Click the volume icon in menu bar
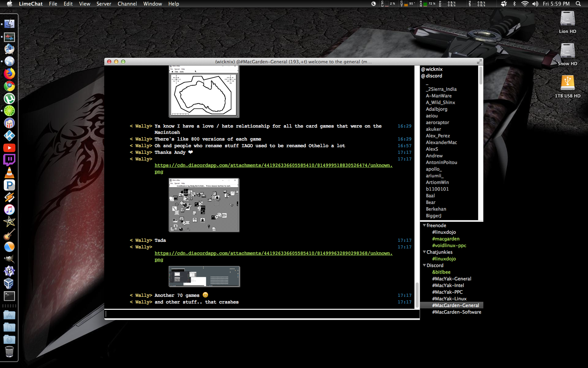Image resolution: width=588 pixels, height=368 pixels. coord(535,4)
